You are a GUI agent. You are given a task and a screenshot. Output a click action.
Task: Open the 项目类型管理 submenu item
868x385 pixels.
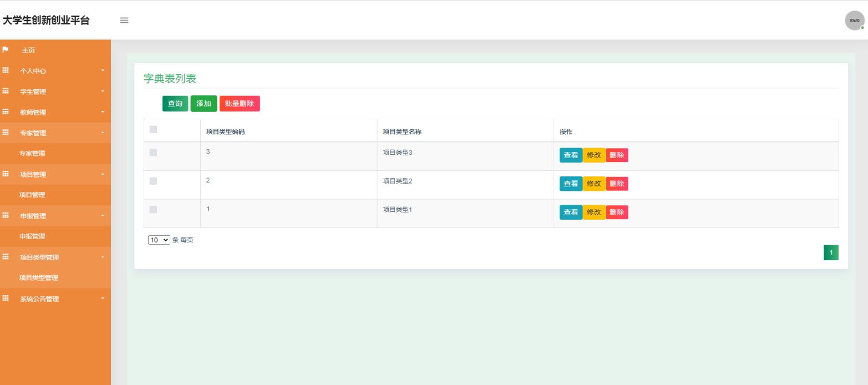39,278
